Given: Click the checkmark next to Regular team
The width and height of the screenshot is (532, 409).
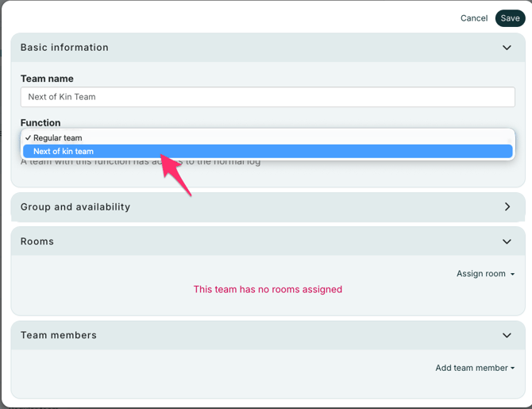Looking at the screenshot, I should coord(28,138).
